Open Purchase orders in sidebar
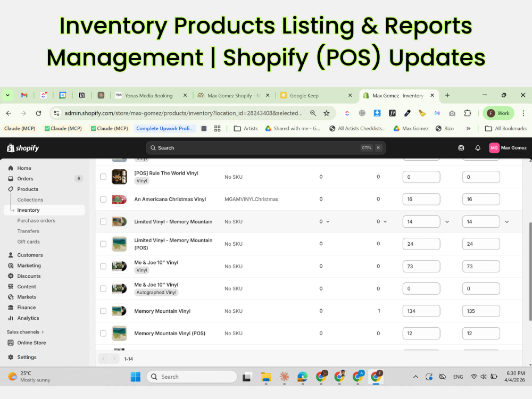Screen dimensions: 532x399 (x=36, y=221)
